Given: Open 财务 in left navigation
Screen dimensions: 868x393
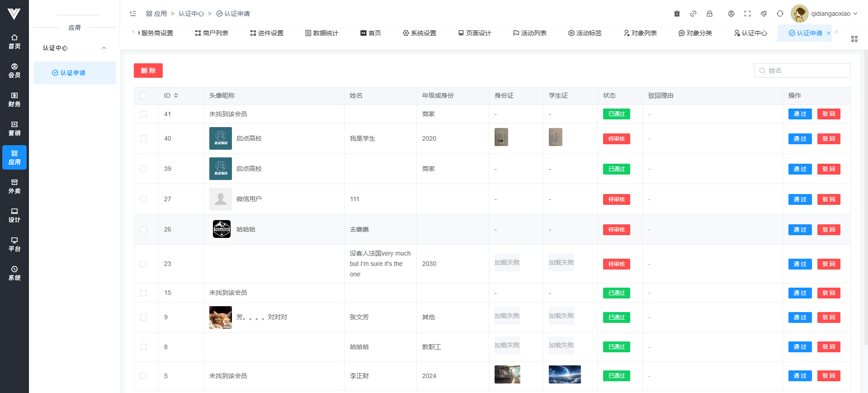Looking at the screenshot, I should [14, 99].
